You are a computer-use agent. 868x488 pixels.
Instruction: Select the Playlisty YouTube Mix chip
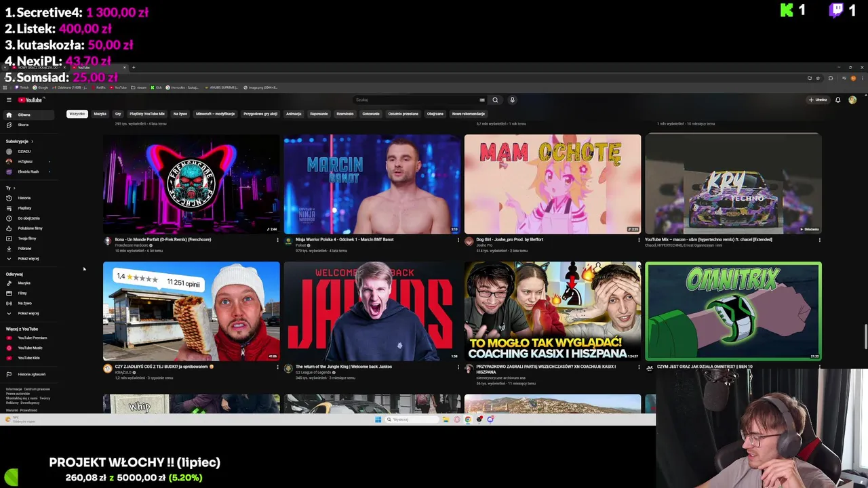(147, 114)
